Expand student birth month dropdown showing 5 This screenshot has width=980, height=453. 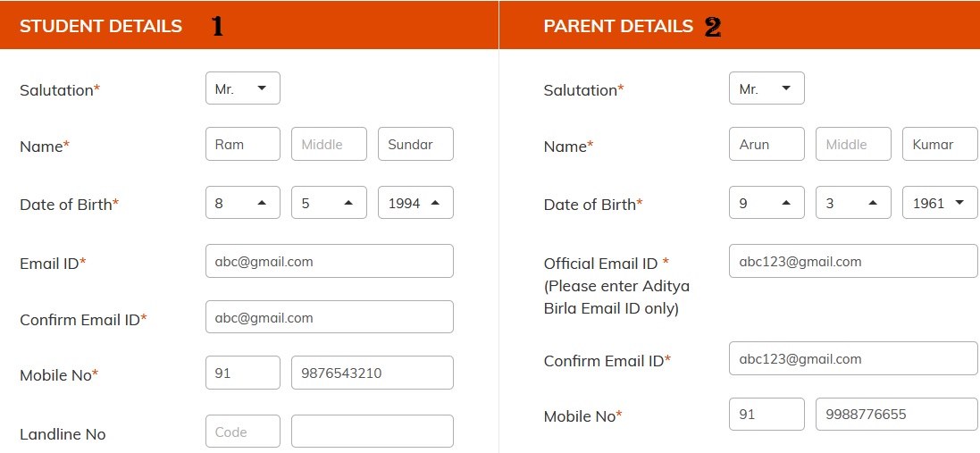pos(329,203)
